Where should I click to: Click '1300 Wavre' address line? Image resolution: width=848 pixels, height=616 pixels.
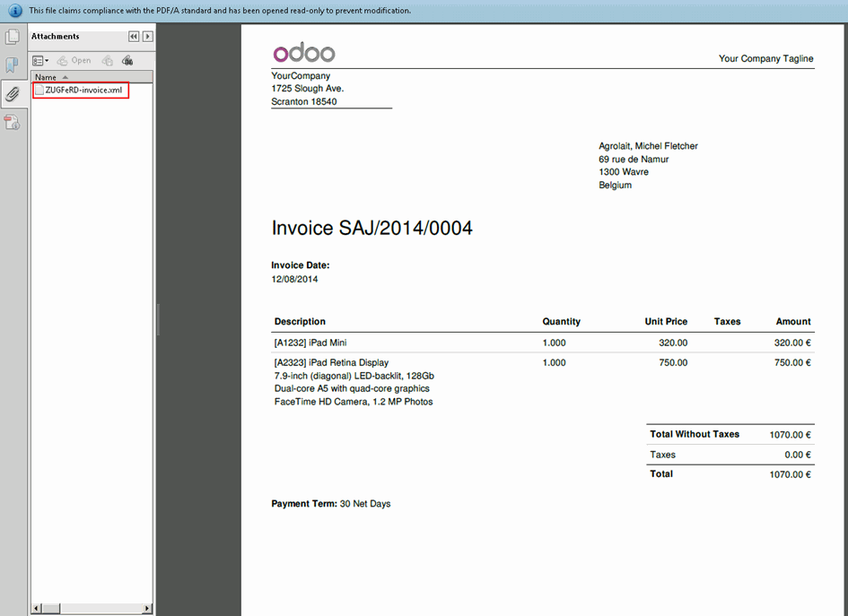coord(624,172)
